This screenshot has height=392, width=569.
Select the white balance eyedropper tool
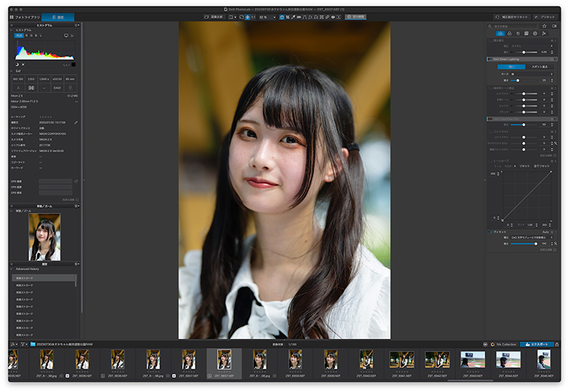pyautogui.click(x=293, y=17)
